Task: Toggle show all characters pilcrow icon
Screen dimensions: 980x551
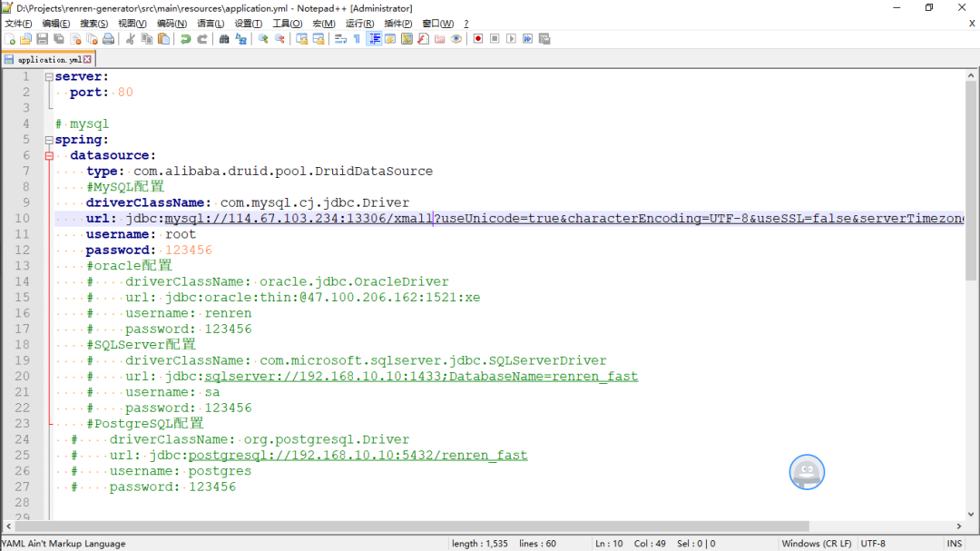Action: coord(357,39)
